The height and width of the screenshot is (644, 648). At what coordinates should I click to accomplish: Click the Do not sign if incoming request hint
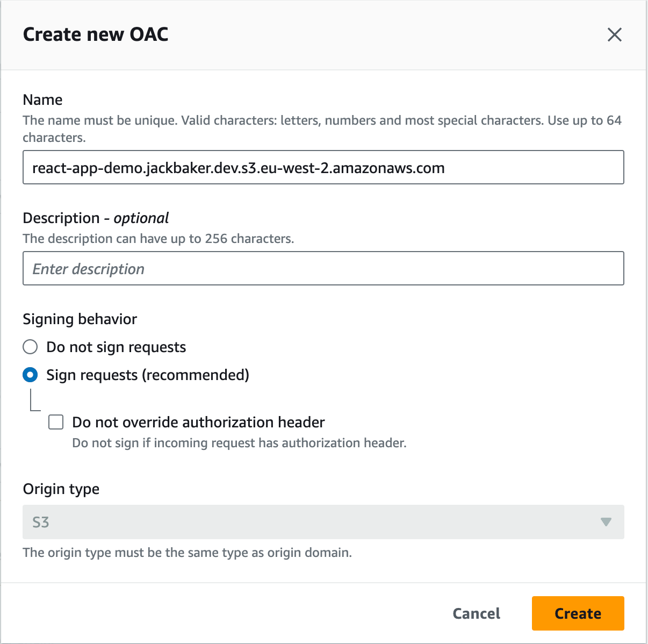[x=239, y=443]
